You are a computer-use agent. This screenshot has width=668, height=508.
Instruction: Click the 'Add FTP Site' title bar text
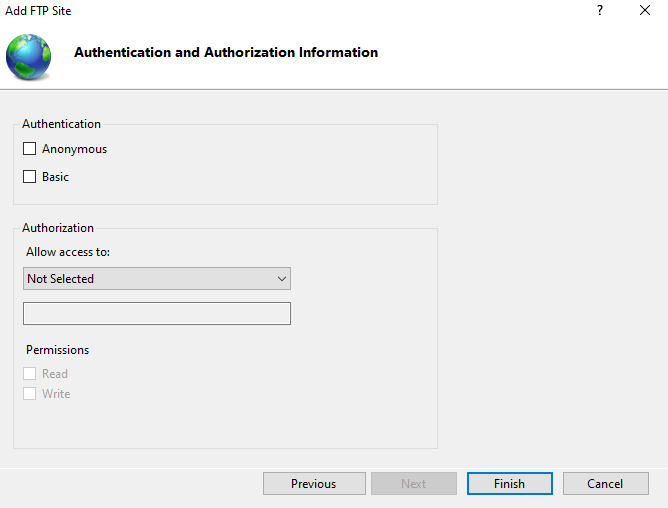[x=38, y=11]
